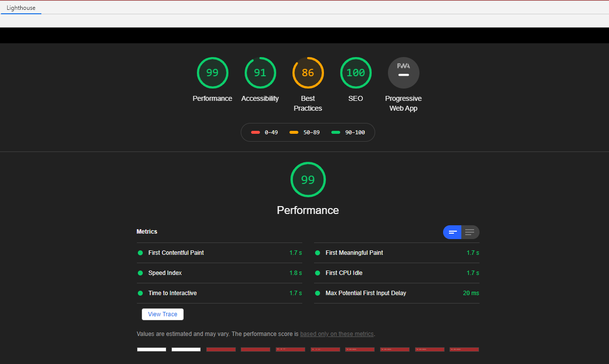This screenshot has height=364, width=609.
Task: Select the Lighthouse tab
Action: 21,8
